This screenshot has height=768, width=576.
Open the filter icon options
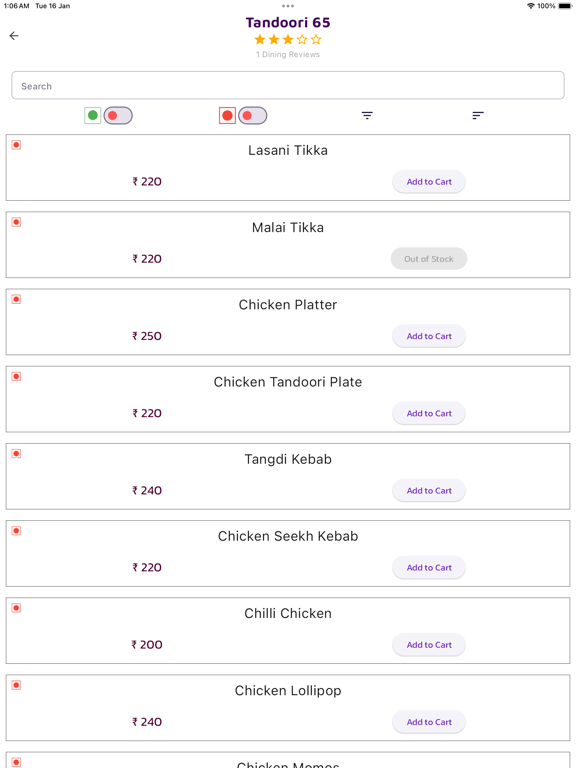(367, 116)
